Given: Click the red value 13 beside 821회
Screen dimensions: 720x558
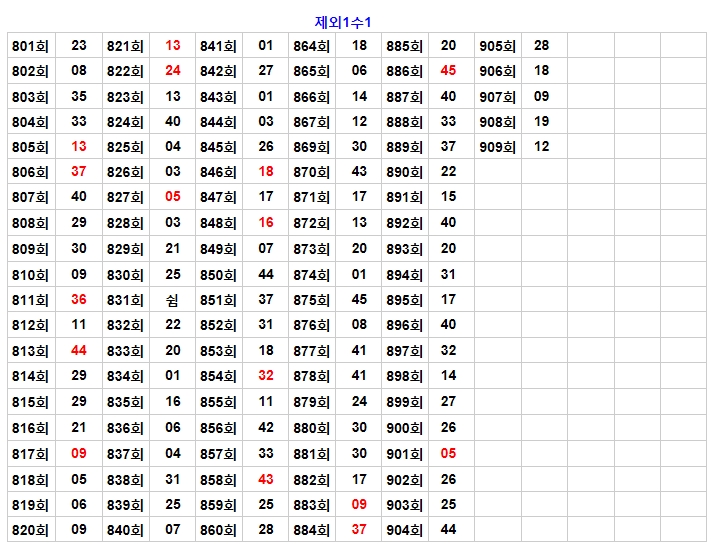Looking at the screenshot, I should [x=173, y=46].
